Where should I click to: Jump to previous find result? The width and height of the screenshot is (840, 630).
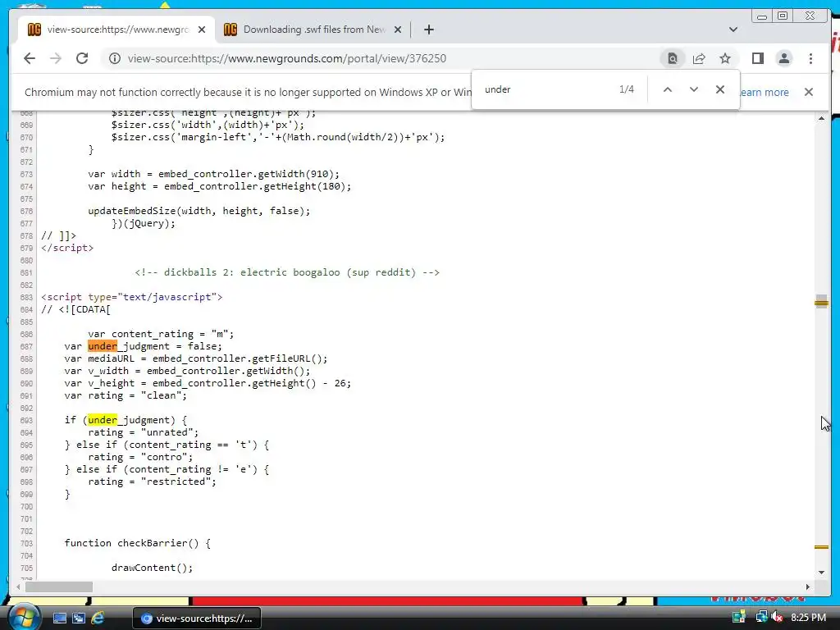click(668, 89)
